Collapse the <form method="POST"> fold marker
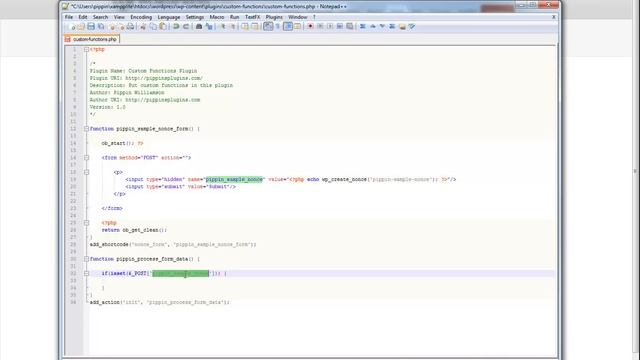The width and height of the screenshot is (640, 360). click(x=86, y=158)
